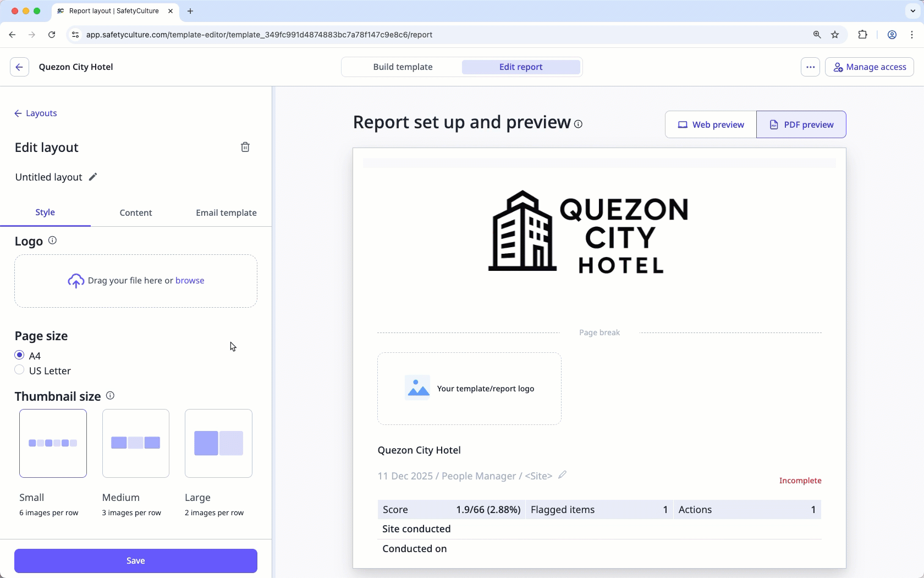This screenshot has height=578, width=924.
Task: Return to Layouts list
Action: click(x=36, y=113)
